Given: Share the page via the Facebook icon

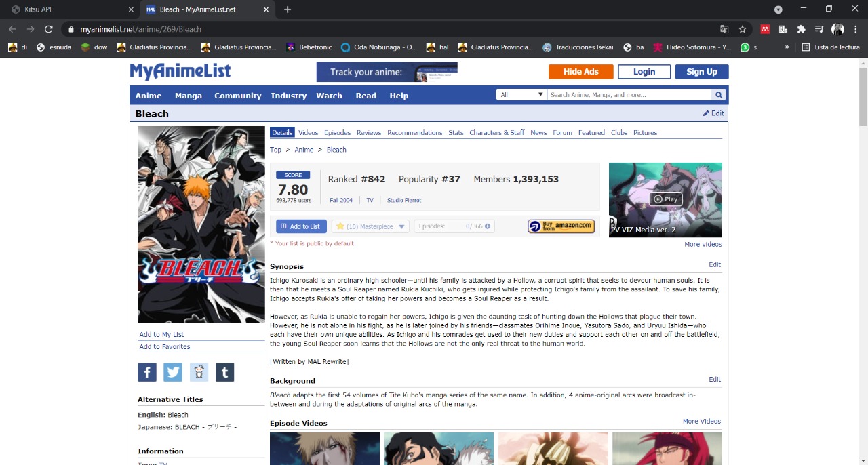Looking at the screenshot, I should point(146,371).
